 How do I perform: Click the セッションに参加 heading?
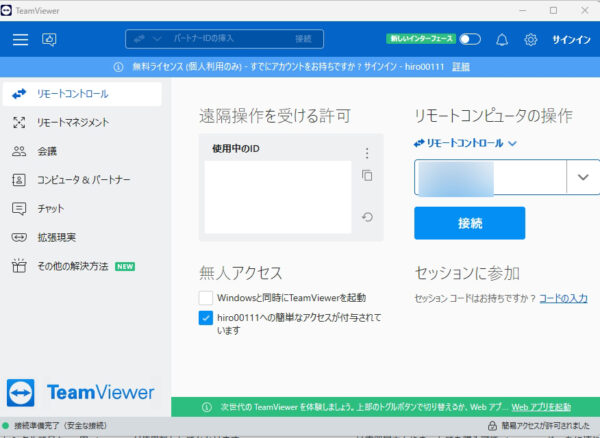[467, 273]
